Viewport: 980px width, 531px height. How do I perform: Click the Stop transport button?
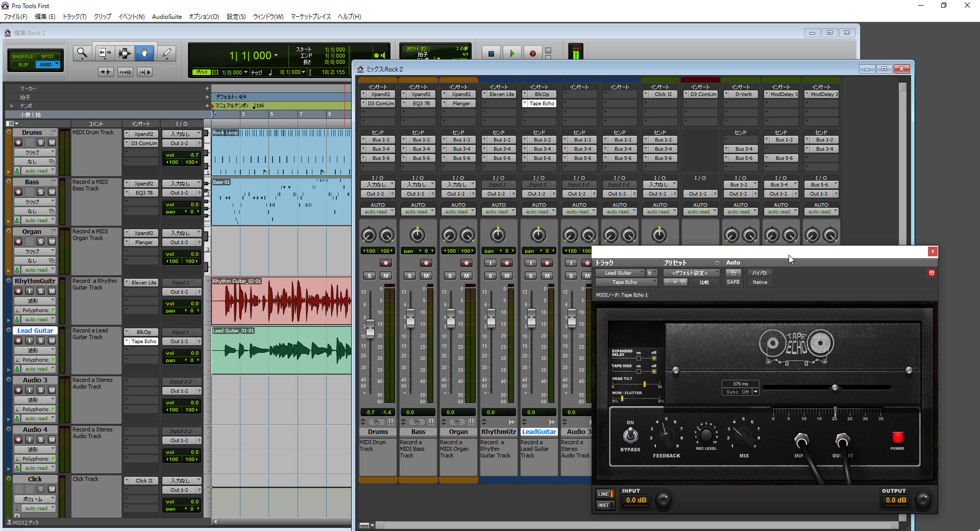coord(491,53)
